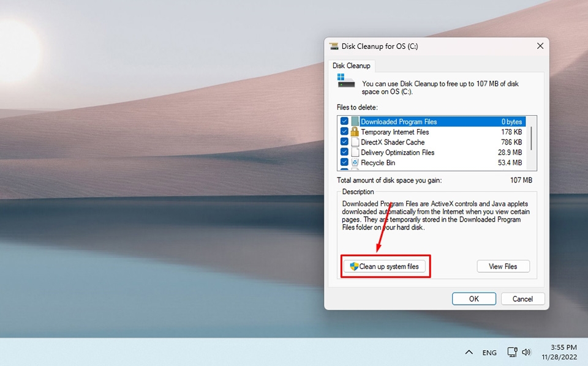Viewport: 588px width, 366px height.
Task: Select the DirectX Shader Cache row text
Action: (x=393, y=142)
